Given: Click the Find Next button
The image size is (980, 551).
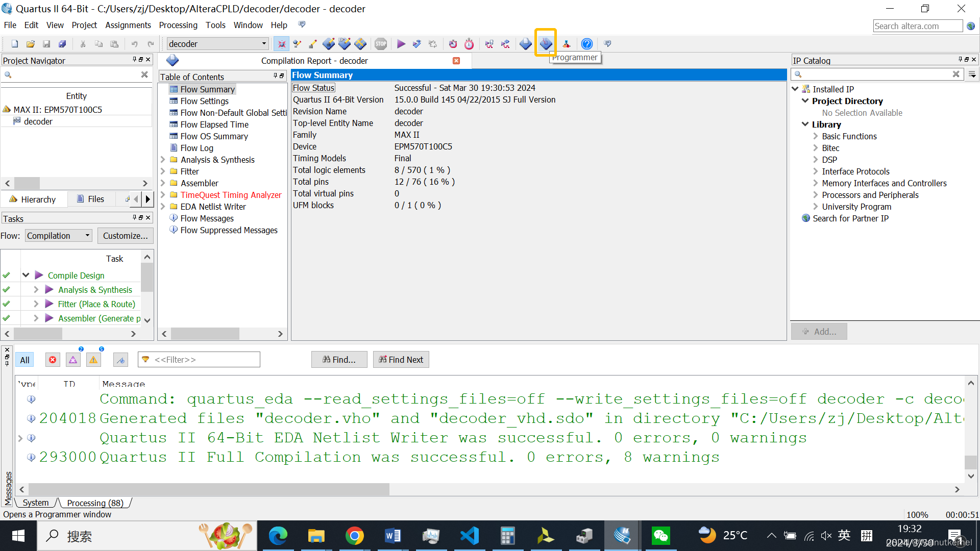Looking at the screenshot, I should 401,360.
